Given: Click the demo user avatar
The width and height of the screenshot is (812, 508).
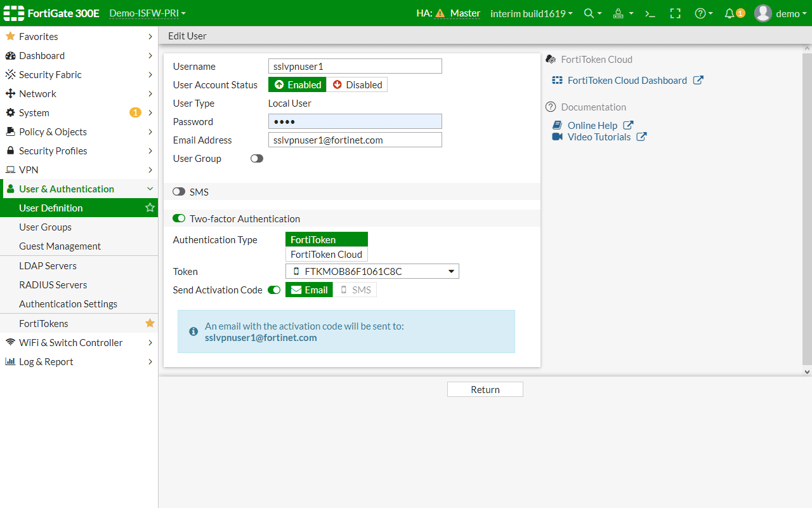Looking at the screenshot, I should click(x=763, y=13).
